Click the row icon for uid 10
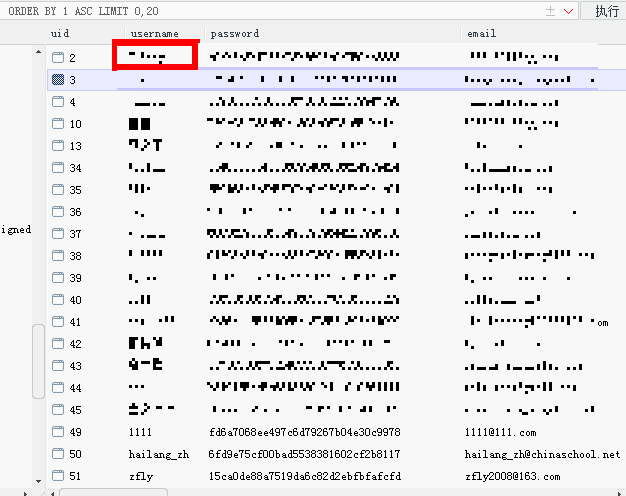 (x=58, y=124)
